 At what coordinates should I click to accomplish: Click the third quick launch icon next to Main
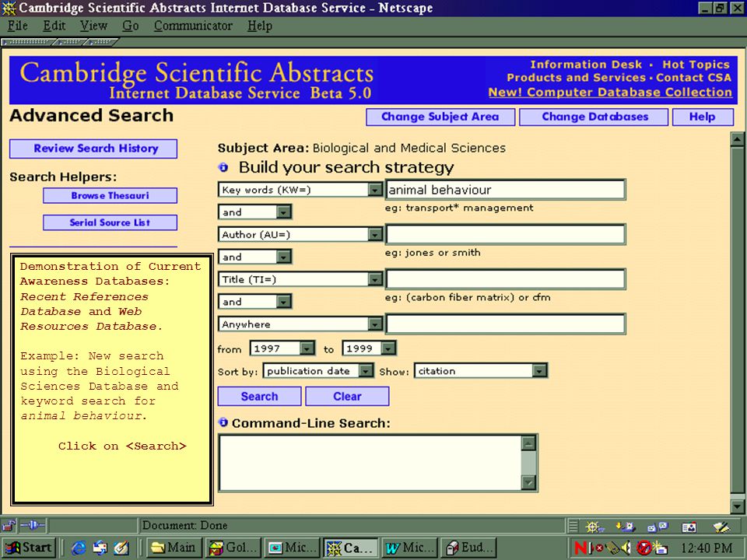pyautogui.click(x=121, y=548)
